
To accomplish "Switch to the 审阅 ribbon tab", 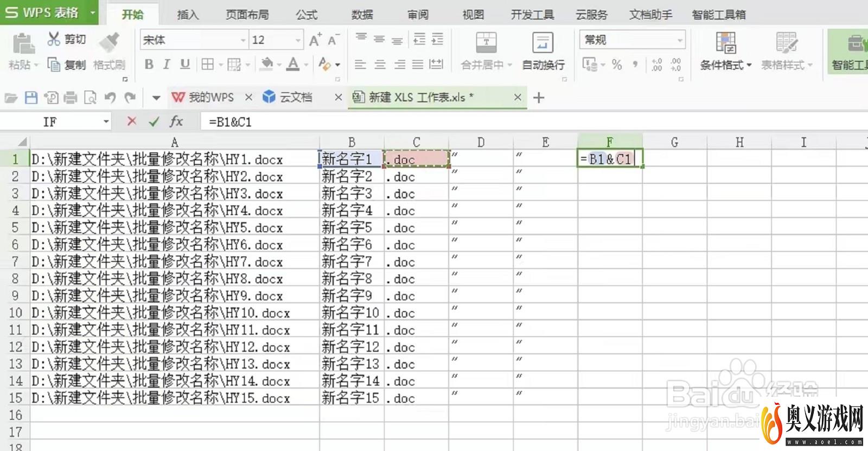I will click(418, 15).
